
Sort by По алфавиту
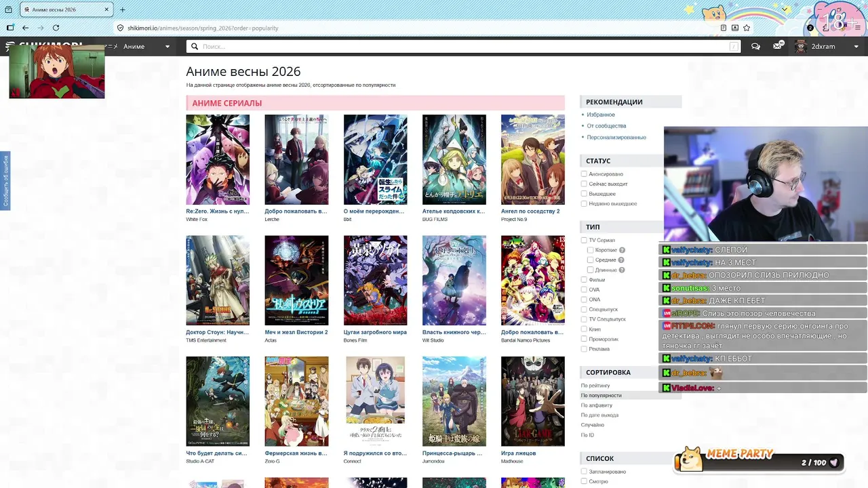point(596,405)
